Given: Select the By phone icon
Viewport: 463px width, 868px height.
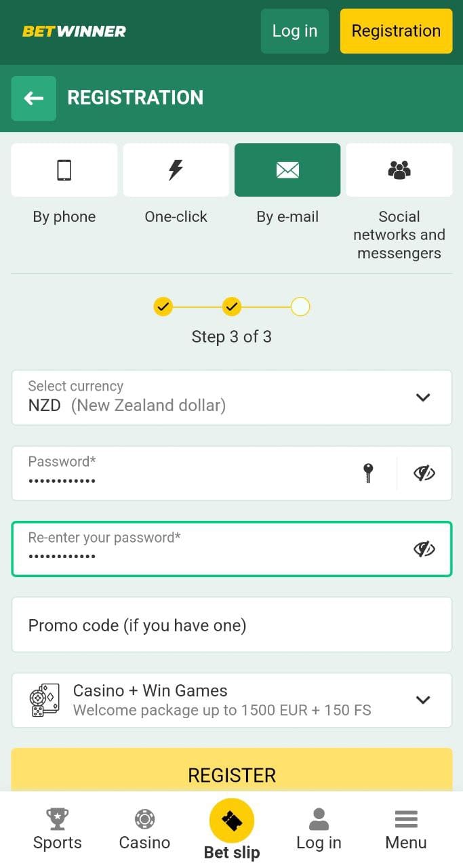Looking at the screenshot, I should (64, 170).
